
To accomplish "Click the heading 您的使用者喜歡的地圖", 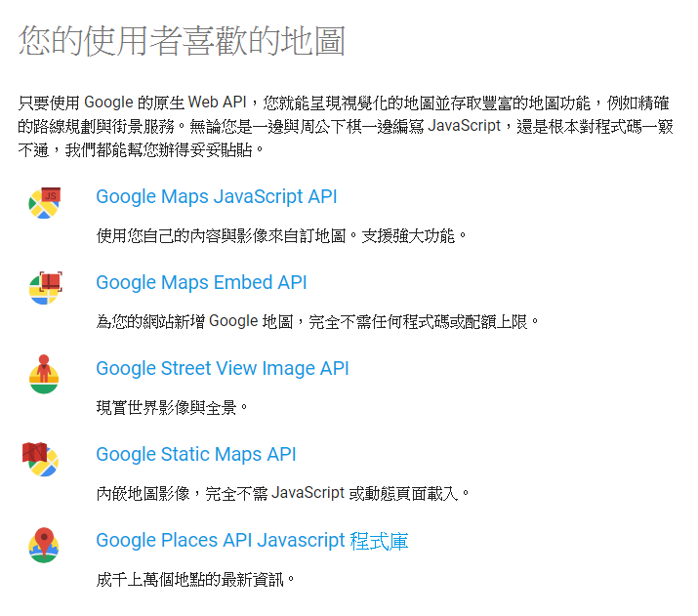I will 182,40.
